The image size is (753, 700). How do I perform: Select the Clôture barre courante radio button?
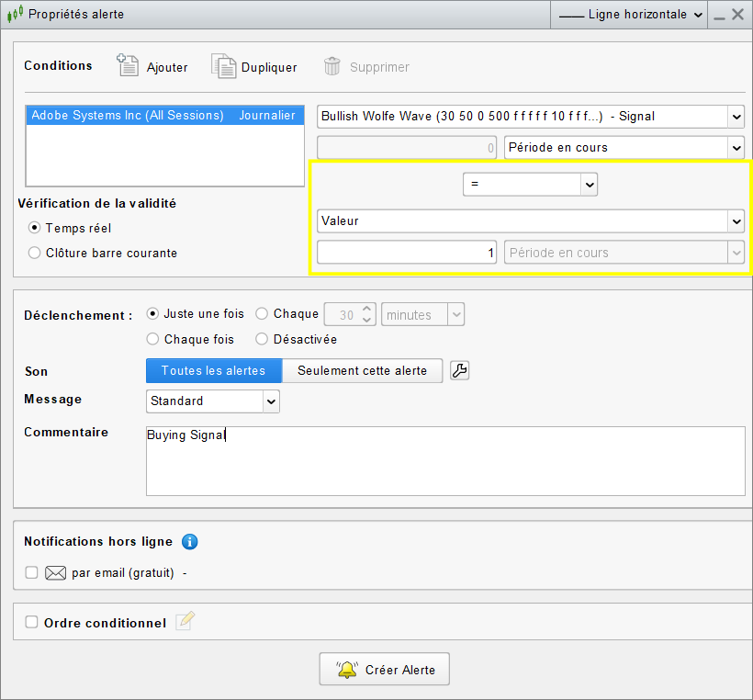coord(35,253)
